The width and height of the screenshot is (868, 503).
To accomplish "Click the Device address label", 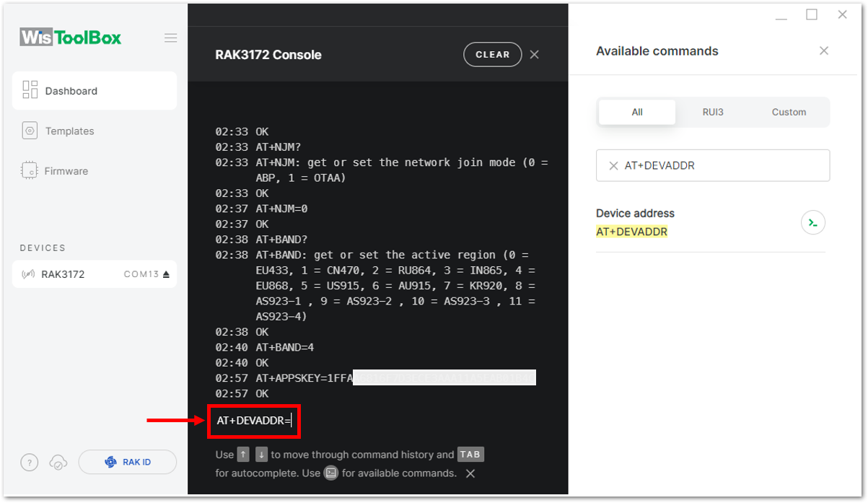I will pyautogui.click(x=635, y=214).
